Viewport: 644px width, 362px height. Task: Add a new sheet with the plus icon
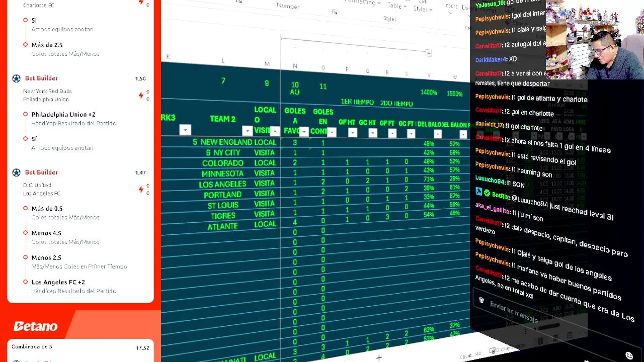click(379, 357)
